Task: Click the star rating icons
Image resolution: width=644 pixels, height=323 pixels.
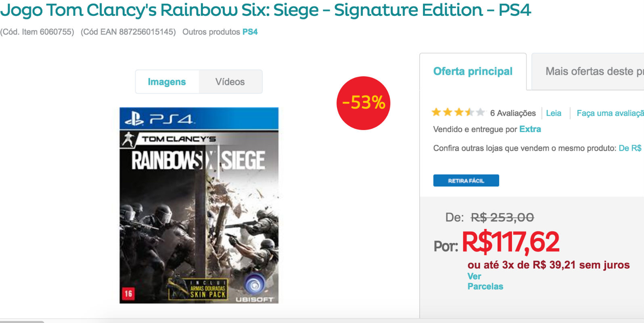Action: click(x=458, y=112)
